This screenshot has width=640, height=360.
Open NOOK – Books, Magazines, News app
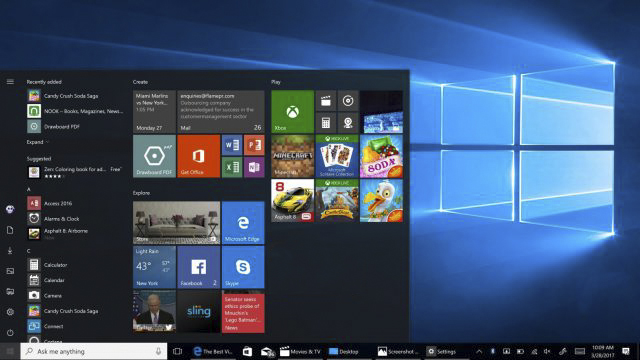click(x=76, y=111)
